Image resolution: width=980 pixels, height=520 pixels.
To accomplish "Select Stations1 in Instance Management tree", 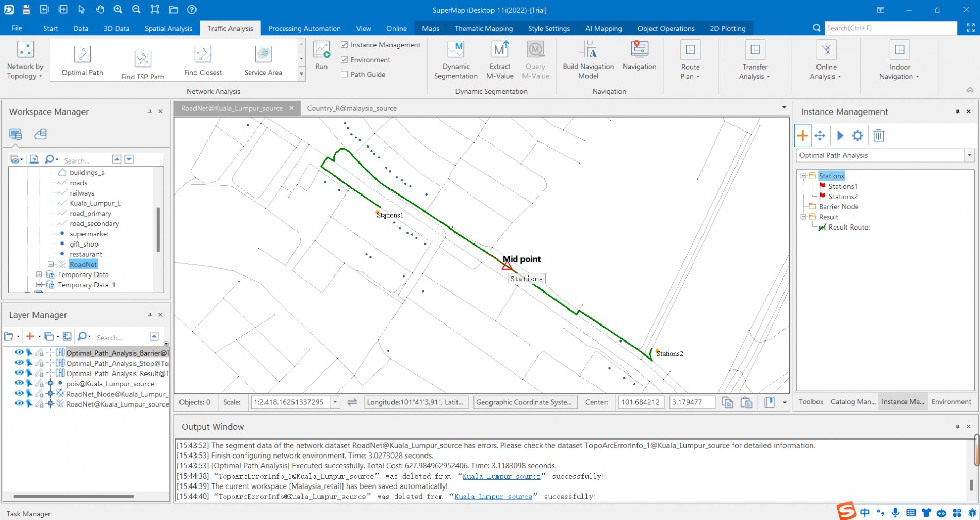I will pos(843,186).
